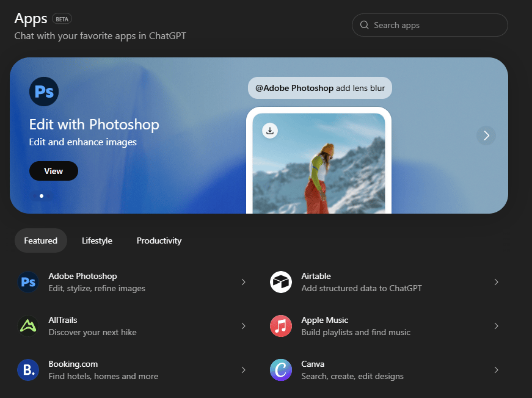Viewport: 532px width, 398px height.
Task: Select the Productivity tab
Action: pos(159,241)
